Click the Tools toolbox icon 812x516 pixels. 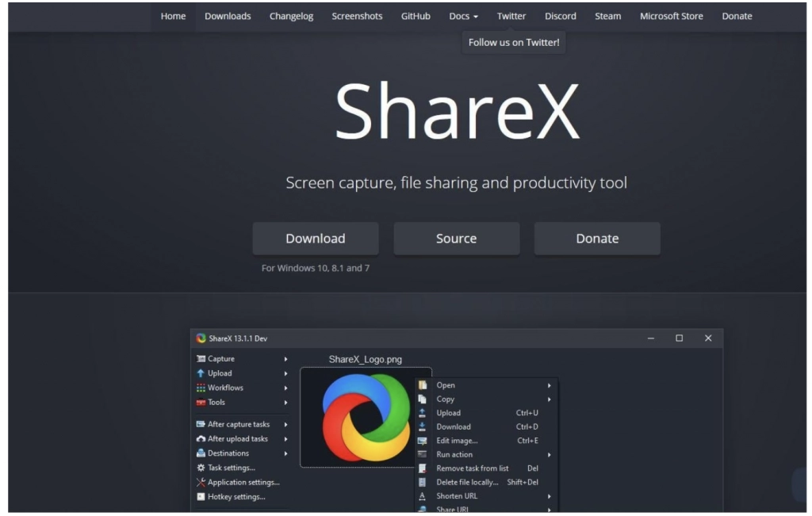click(x=201, y=403)
